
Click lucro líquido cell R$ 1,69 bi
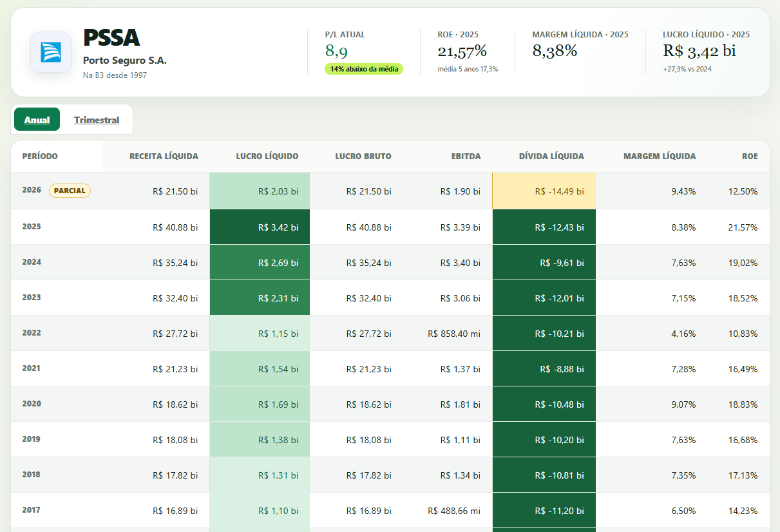point(260,404)
